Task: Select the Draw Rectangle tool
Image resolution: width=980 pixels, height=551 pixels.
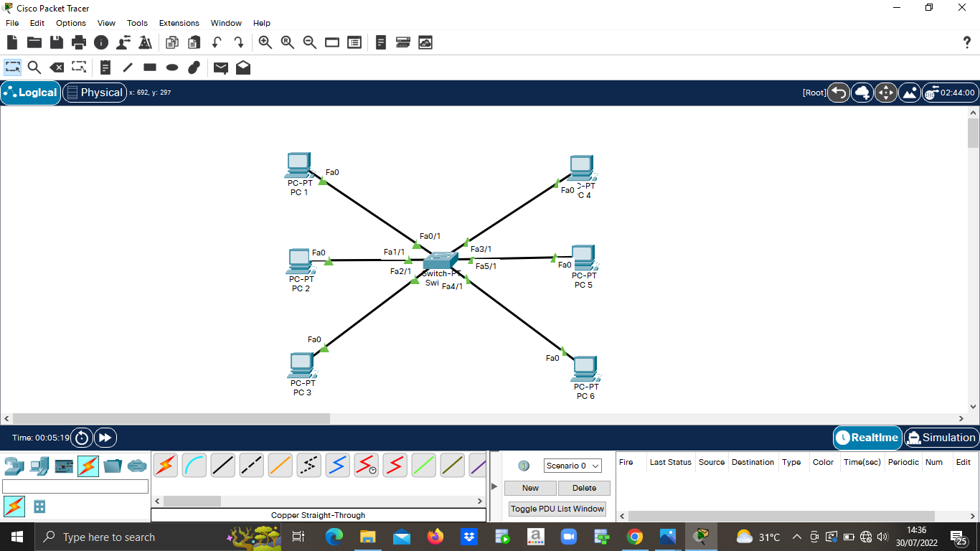Action: 150,67
